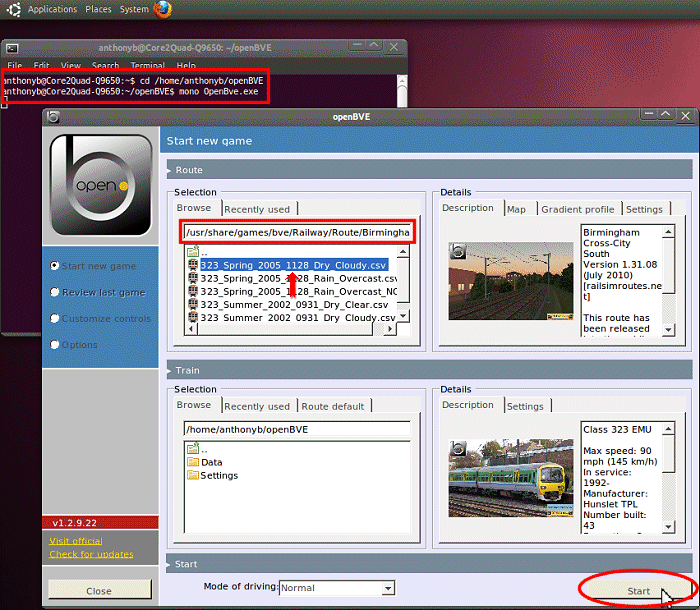Launch Firefox from the top panel

point(162,9)
